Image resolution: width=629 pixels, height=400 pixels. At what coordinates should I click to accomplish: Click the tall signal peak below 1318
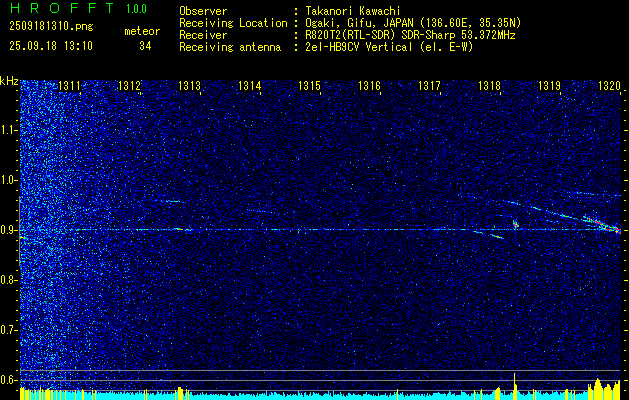click(514, 384)
